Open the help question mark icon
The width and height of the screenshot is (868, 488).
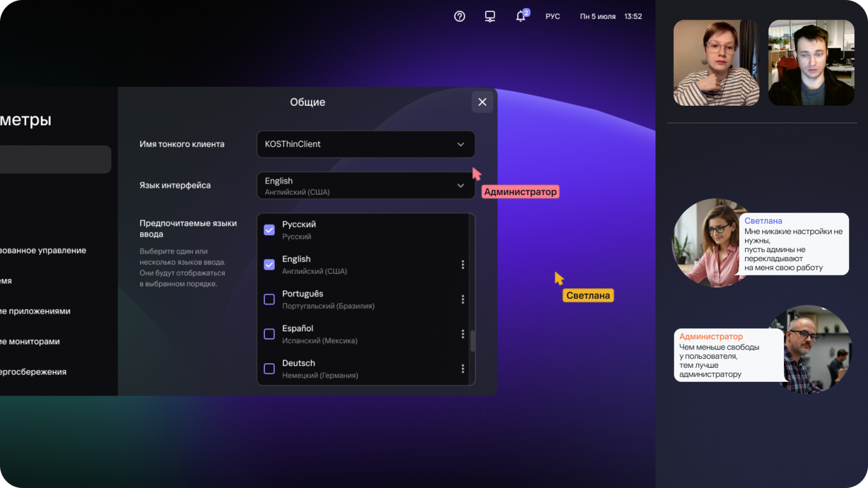460,17
